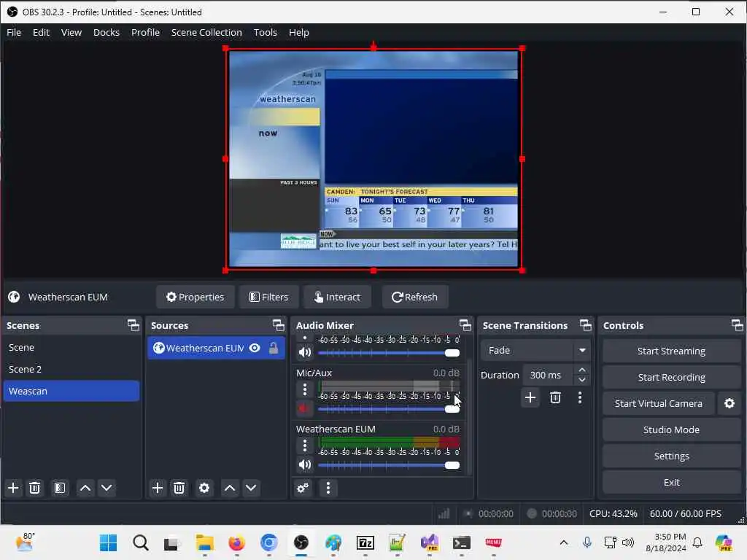This screenshot has height=560, width=747.
Task: Remove selected scene with trash icon
Action: 35,488
